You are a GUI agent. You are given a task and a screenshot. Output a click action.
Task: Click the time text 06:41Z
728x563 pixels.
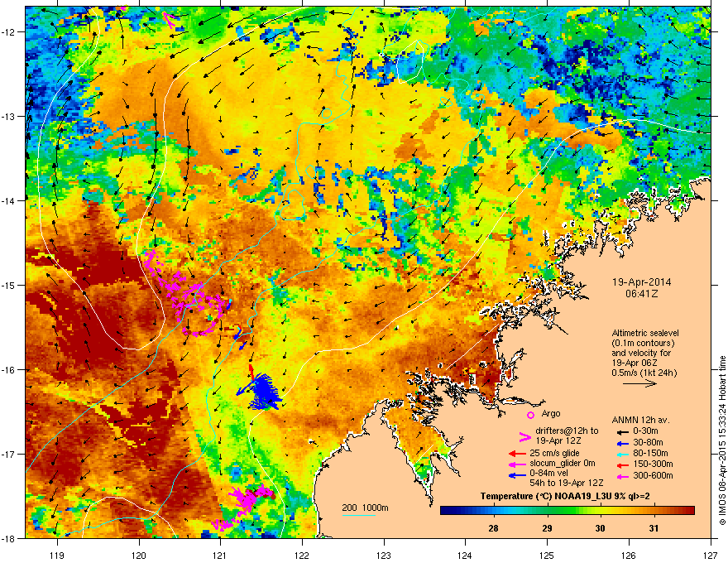tap(641, 294)
